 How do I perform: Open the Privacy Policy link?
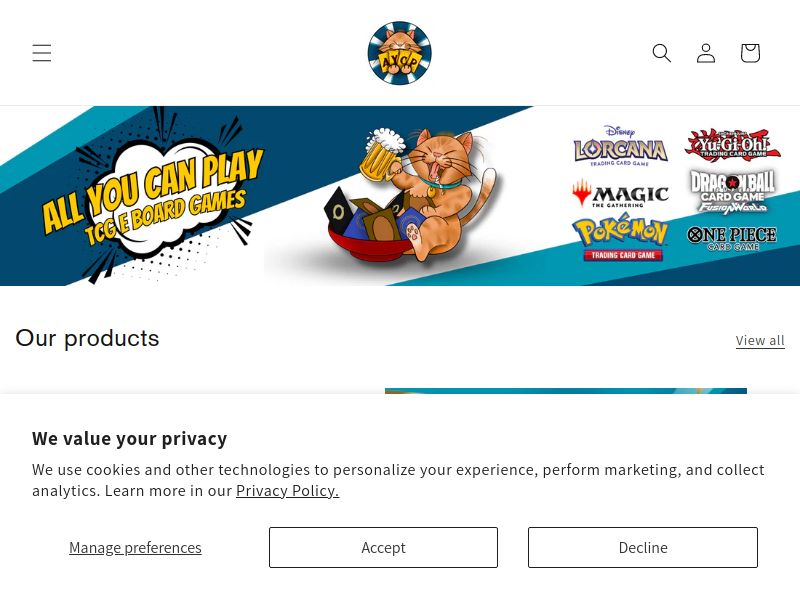click(287, 491)
